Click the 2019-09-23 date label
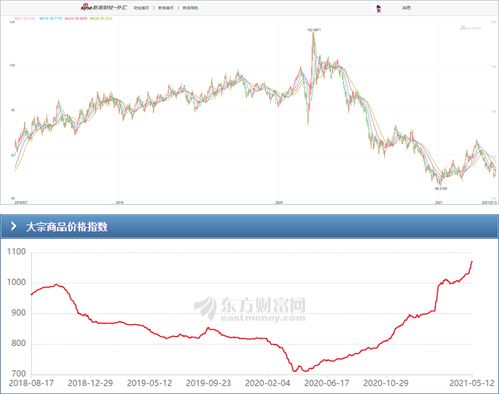The height and width of the screenshot is (394, 499). pos(208,383)
